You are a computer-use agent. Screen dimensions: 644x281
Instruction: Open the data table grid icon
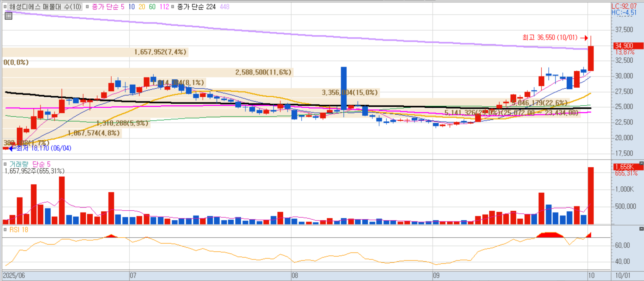[x=9, y=16]
